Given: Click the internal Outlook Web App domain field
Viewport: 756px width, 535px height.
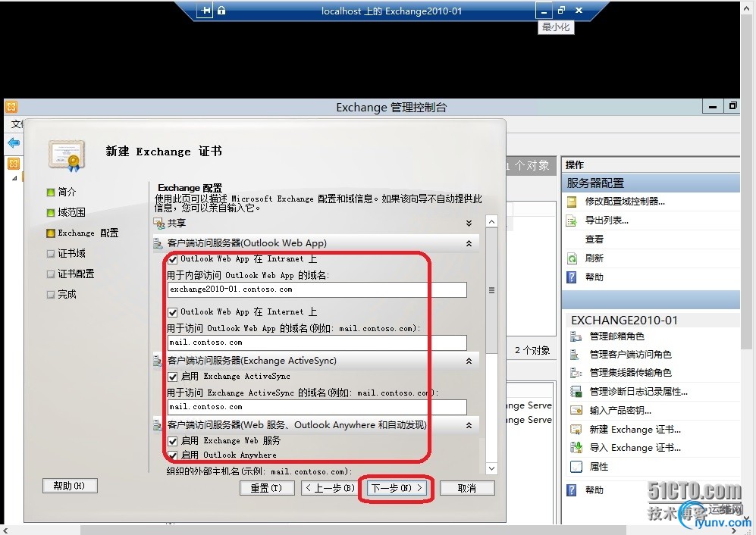Looking at the screenshot, I should click(317, 289).
